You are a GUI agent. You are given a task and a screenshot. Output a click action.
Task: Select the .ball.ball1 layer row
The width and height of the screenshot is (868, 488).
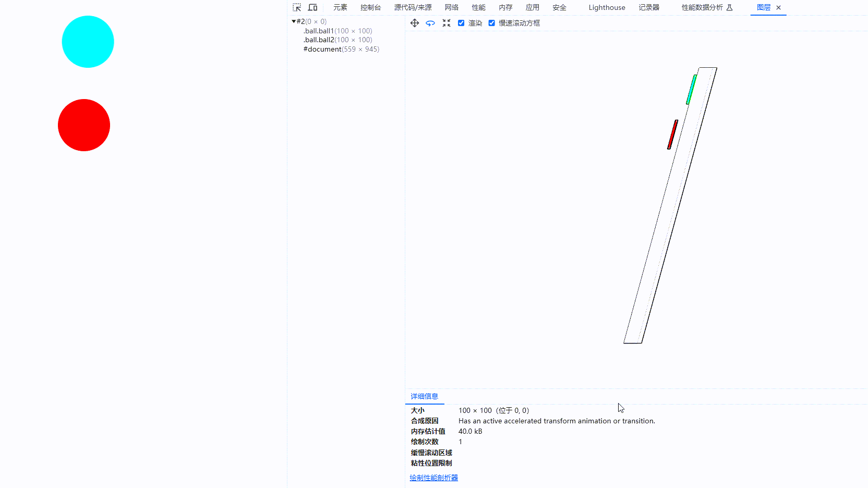[338, 31]
